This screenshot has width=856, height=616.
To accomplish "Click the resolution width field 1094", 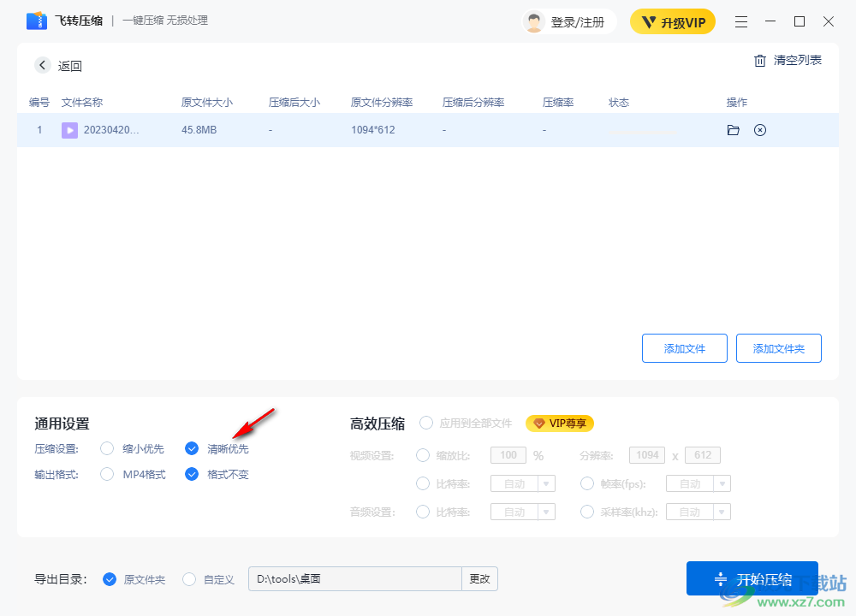I will [647, 455].
